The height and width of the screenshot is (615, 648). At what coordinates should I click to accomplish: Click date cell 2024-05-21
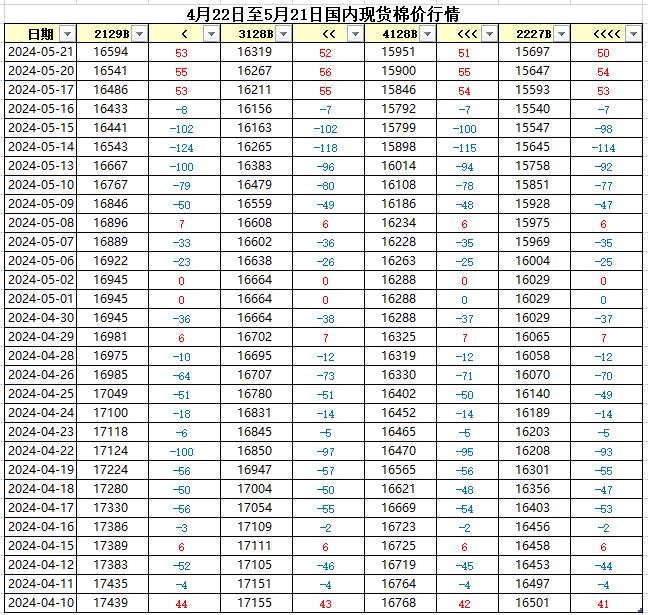pos(40,52)
